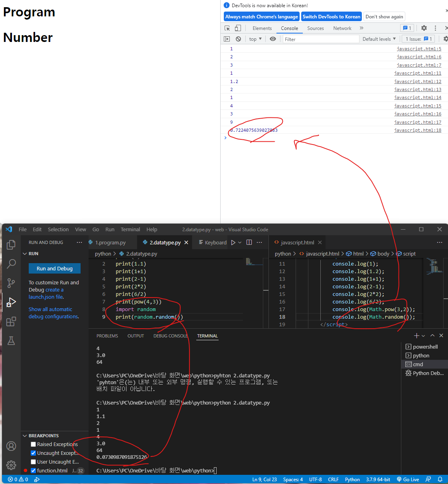Maximize the terminal panel size
The width and height of the screenshot is (448, 484).
click(x=432, y=335)
